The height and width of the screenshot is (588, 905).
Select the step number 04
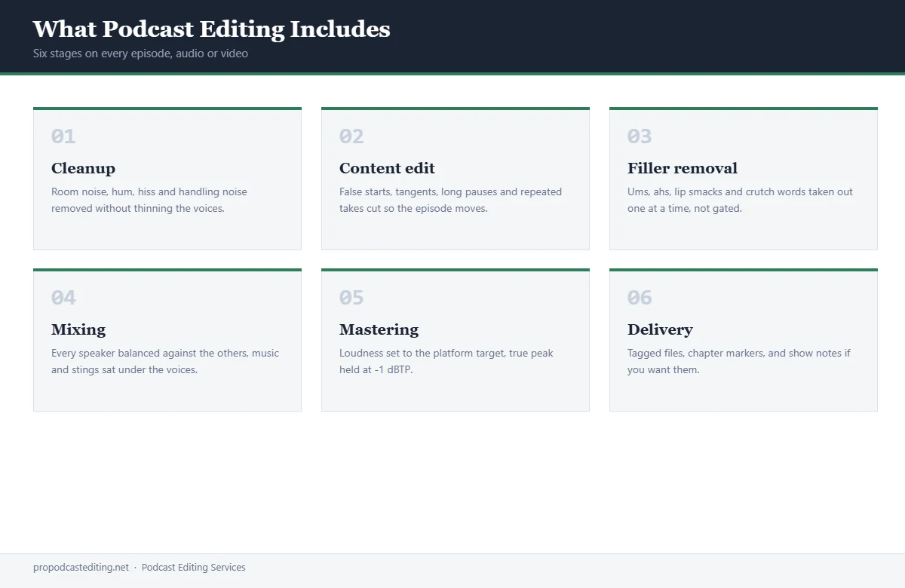pyautogui.click(x=63, y=298)
